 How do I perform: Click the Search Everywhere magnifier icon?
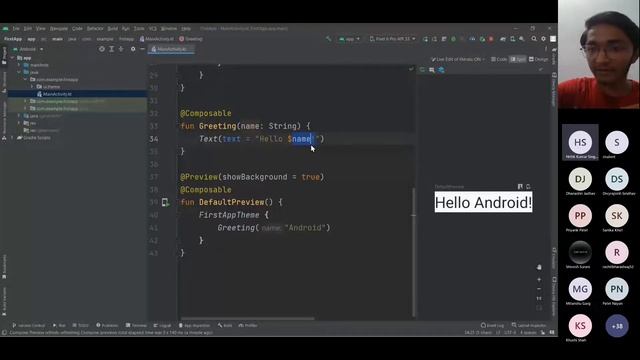click(534, 39)
